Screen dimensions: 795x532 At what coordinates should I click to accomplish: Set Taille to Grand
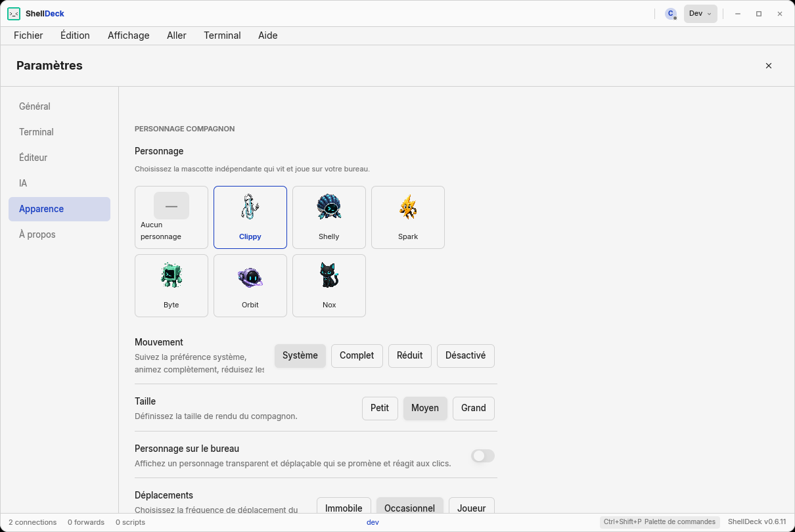(x=474, y=409)
